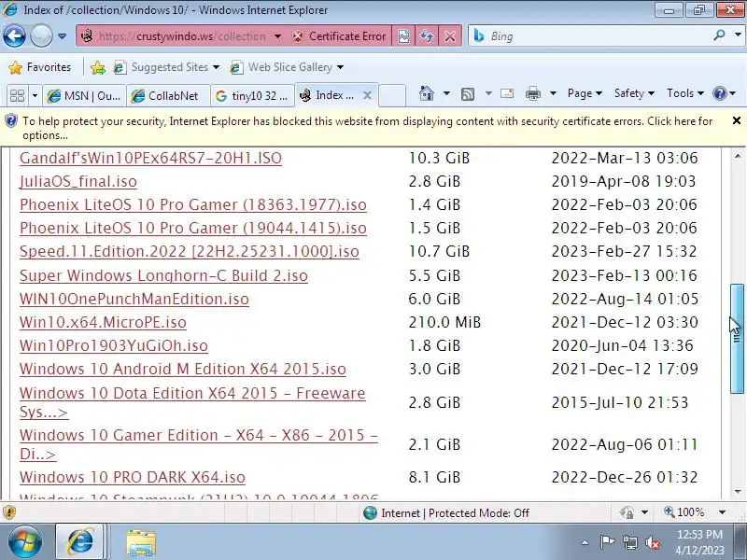
Task: Switch to the MSN tab
Action: pos(84,96)
